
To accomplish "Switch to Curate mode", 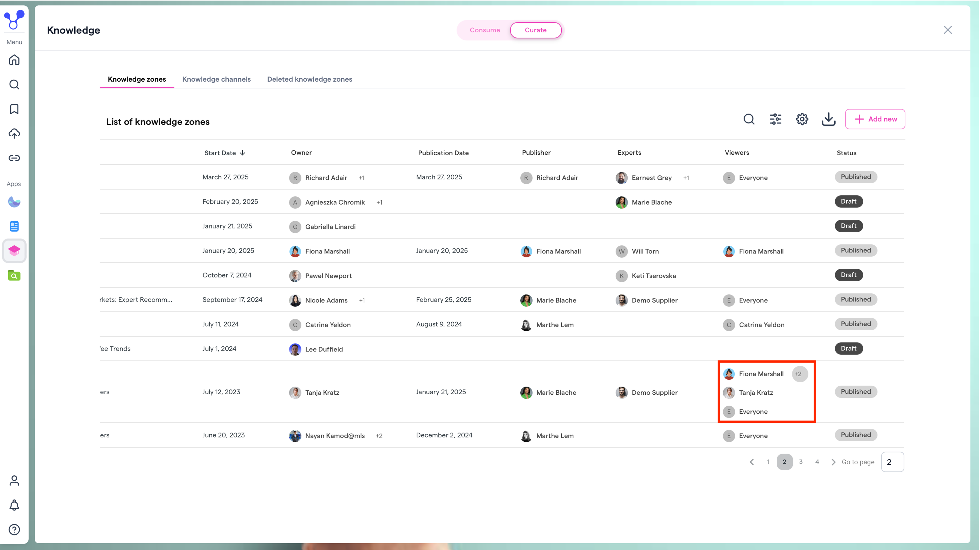I will [x=536, y=30].
